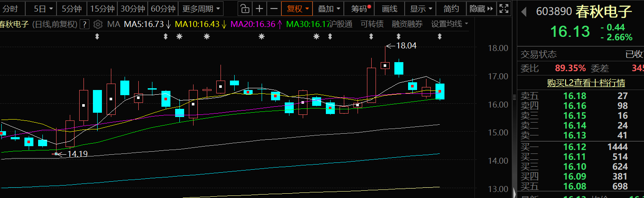Zoom out the chart with the minus icon
644x198 pixels.
pyautogui.click(x=274, y=9)
